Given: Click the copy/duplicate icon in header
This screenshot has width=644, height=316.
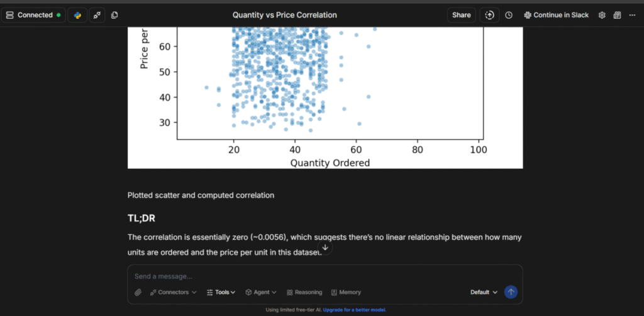Looking at the screenshot, I should 114,15.
